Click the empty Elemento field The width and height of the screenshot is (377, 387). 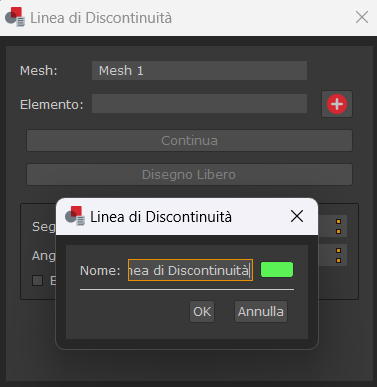pyautogui.click(x=199, y=104)
